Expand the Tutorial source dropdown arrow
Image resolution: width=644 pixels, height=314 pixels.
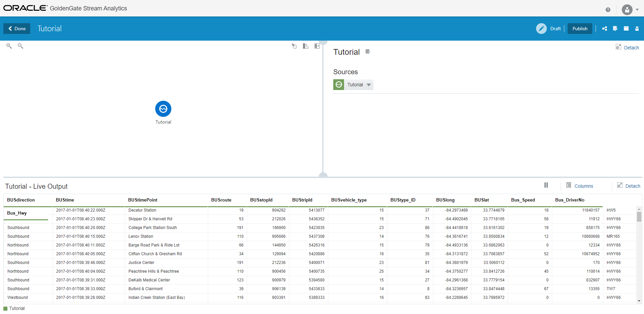[369, 85]
